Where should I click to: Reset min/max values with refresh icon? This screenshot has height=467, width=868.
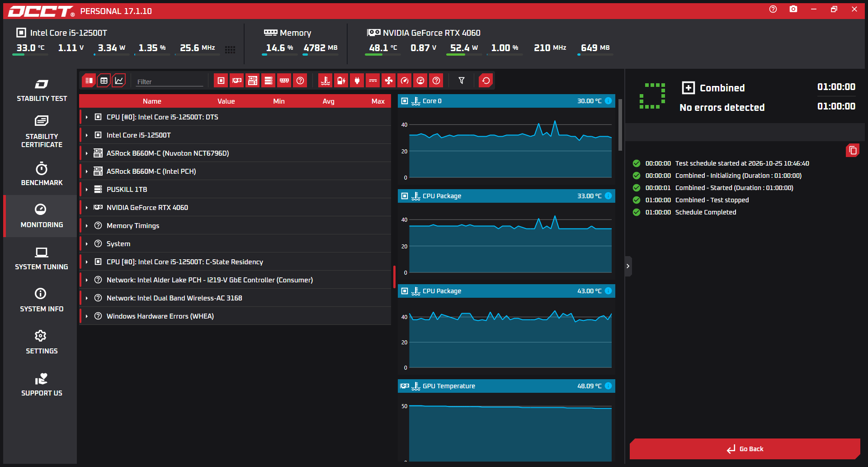pos(486,81)
